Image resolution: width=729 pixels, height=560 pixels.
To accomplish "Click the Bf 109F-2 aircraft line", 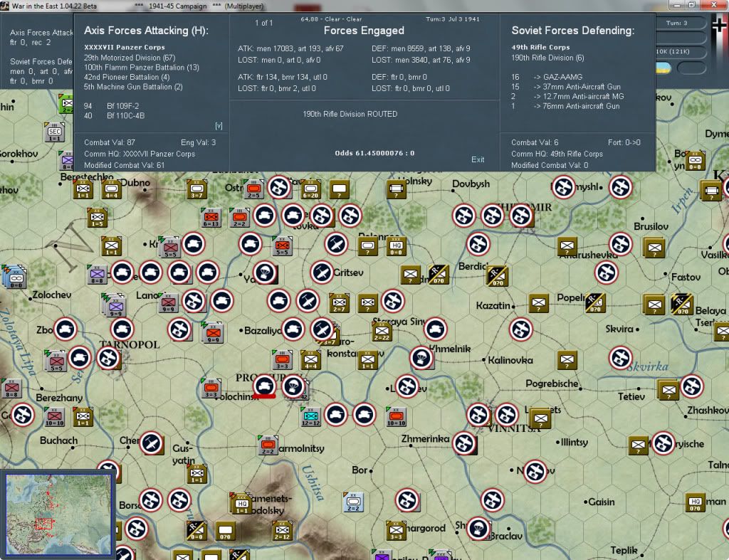I will point(112,106).
